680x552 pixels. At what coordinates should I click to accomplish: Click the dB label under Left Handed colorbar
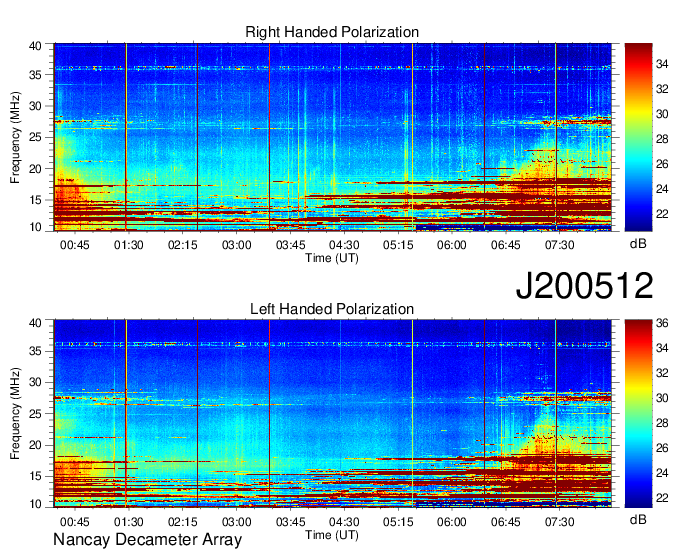click(638, 519)
